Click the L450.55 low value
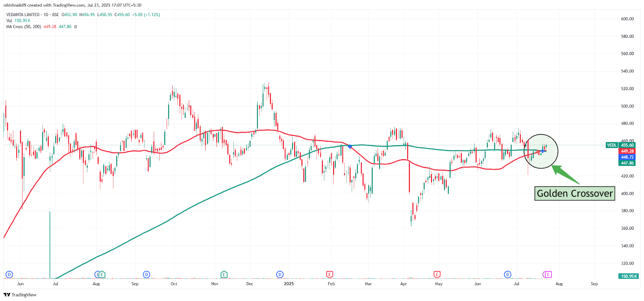 click(x=105, y=14)
